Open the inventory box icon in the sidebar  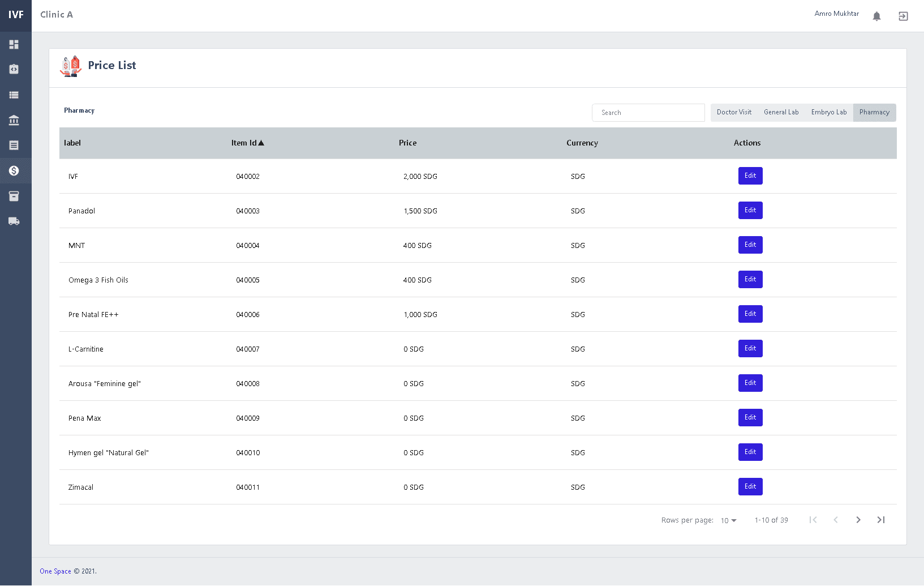pos(14,196)
